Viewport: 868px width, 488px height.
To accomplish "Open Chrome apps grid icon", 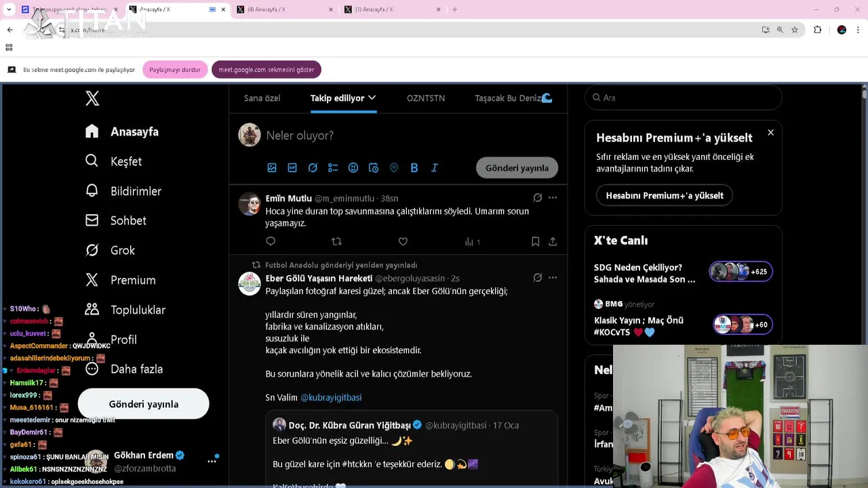I will (9, 47).
